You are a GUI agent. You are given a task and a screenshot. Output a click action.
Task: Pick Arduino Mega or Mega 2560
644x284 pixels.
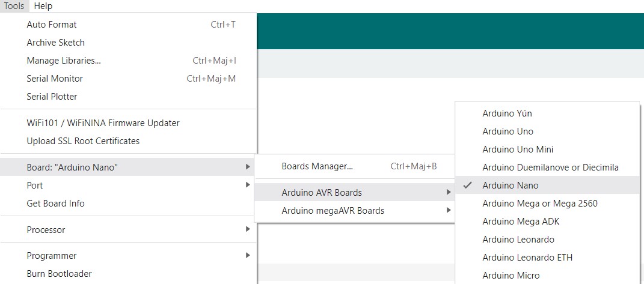click(x=539, y=204)
